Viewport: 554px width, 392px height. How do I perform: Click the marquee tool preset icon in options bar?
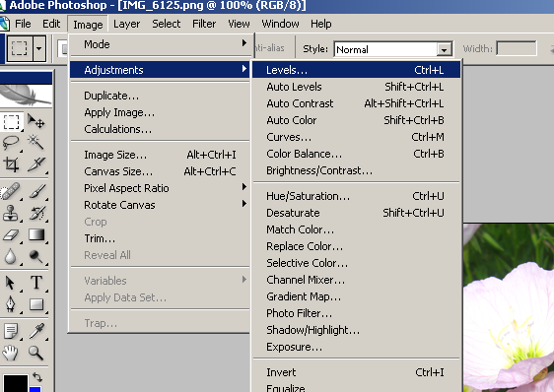pyautogui.click(x=20, y=48)
